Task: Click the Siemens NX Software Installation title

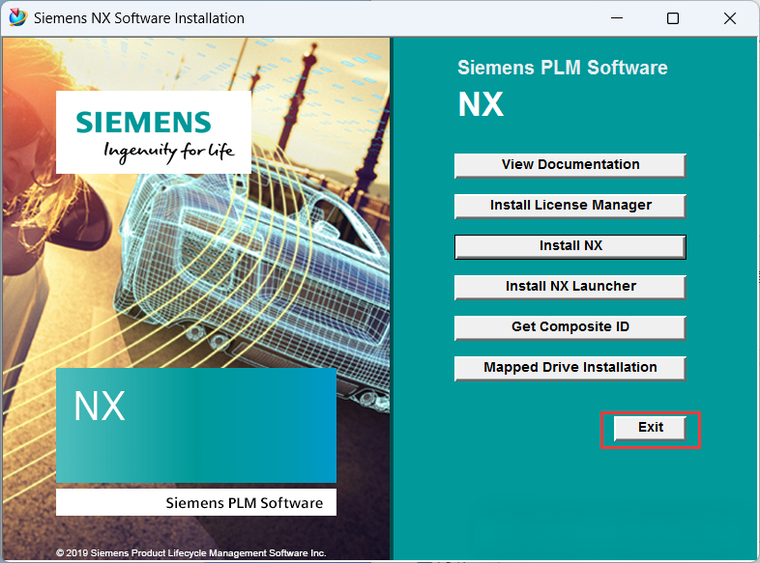Action: (x=139, y=18)
